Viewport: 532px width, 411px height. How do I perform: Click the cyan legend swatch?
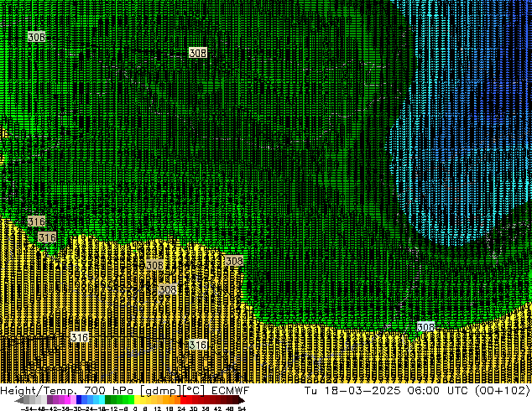(102, 400)
